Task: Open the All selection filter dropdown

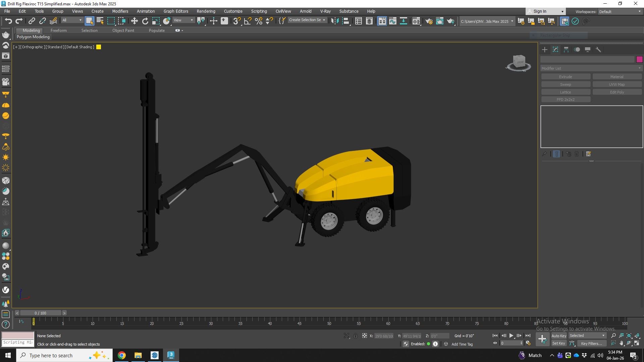Action: click(71, 20)
